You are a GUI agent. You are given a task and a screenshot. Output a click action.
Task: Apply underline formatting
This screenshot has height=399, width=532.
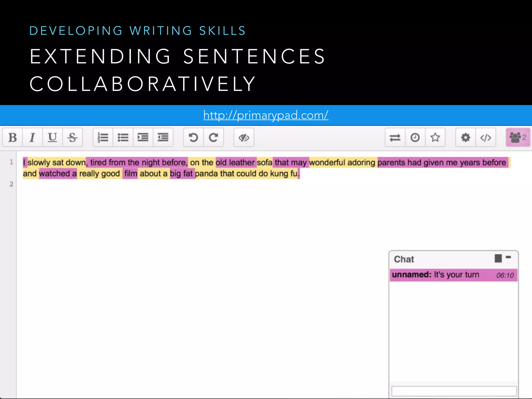(x=52, y=137)
